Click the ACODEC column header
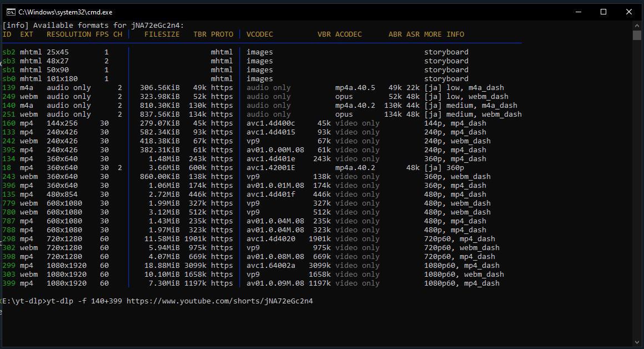 click(348, 34)
